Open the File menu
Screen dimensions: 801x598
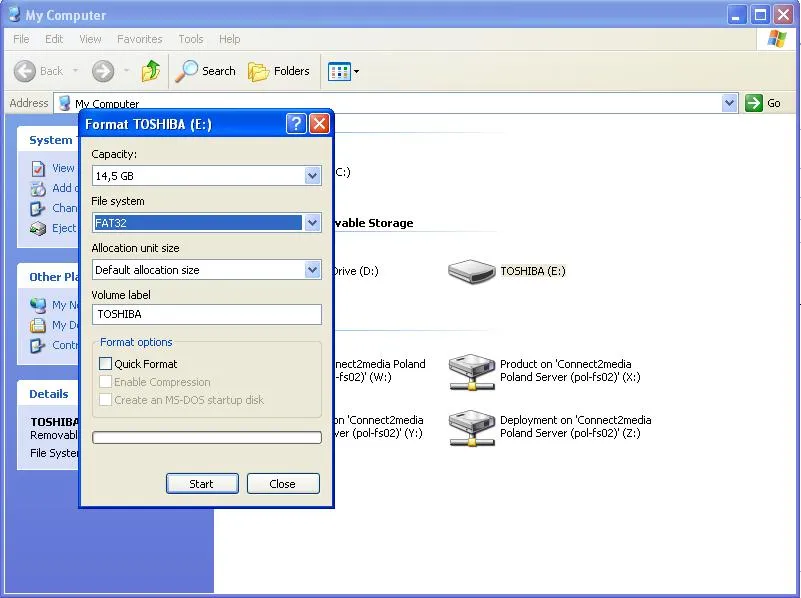21,39
